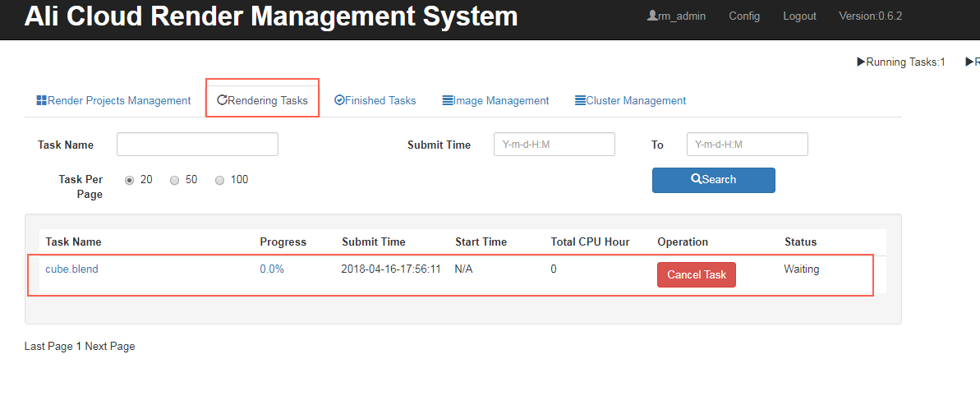This screenshot has height=405, width=980.
Task: Click the Task Name column header
Action: click(x=73, y=242)
